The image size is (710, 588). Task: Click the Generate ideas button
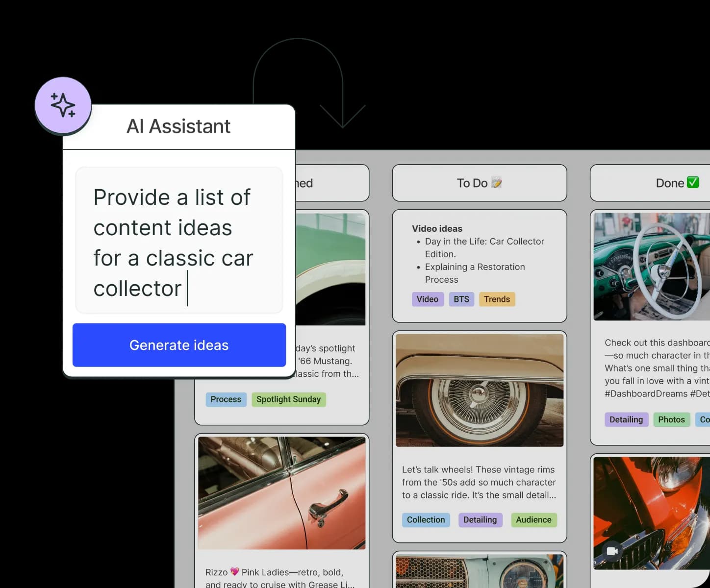tap(178, 345)
